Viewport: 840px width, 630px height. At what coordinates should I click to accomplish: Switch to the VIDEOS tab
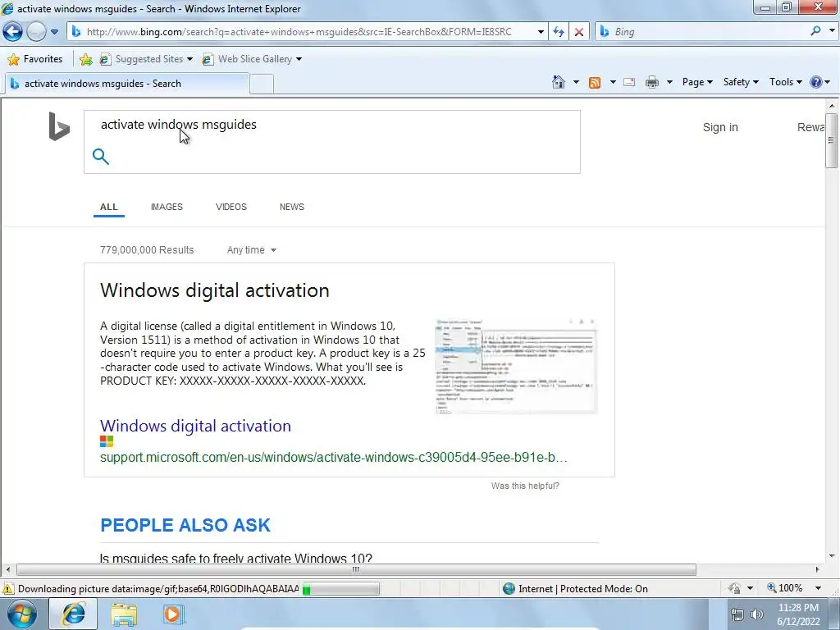tap(231, 207)
